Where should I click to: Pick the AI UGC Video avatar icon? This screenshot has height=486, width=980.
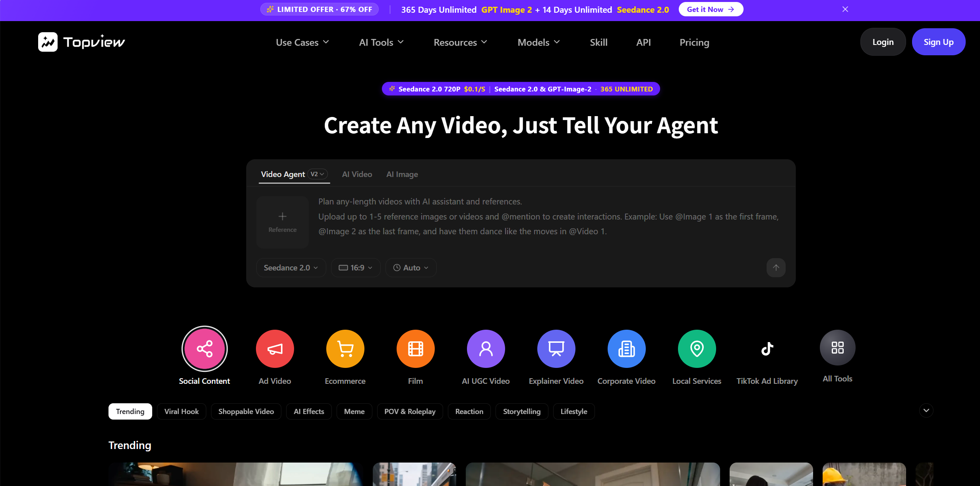pos(486,349)
